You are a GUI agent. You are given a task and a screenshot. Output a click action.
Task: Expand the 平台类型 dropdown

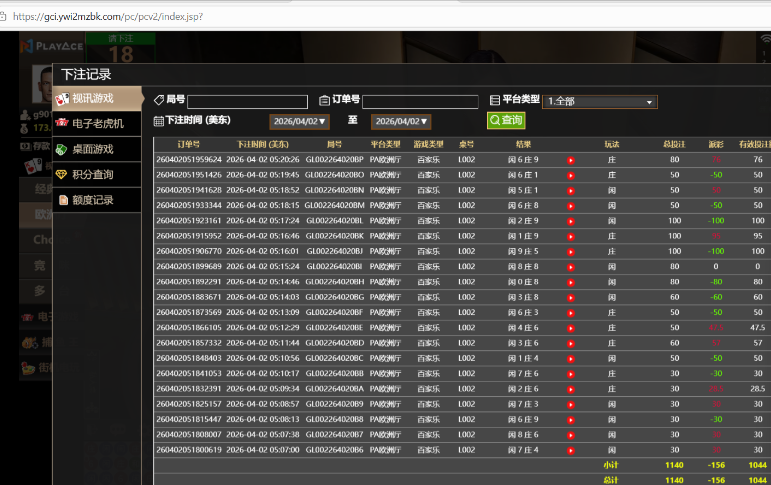600,101
